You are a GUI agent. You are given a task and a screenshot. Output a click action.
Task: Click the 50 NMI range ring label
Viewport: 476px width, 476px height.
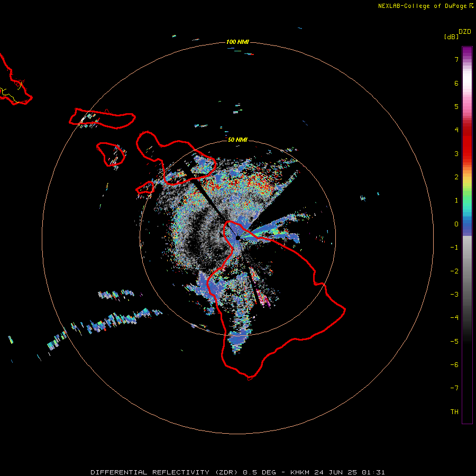pyautogui.click(x=237, y=140)
